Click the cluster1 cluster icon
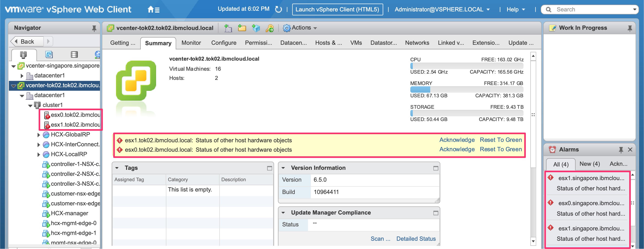The image size is (644, 249). pyautogui.click(x=37, y=105)
